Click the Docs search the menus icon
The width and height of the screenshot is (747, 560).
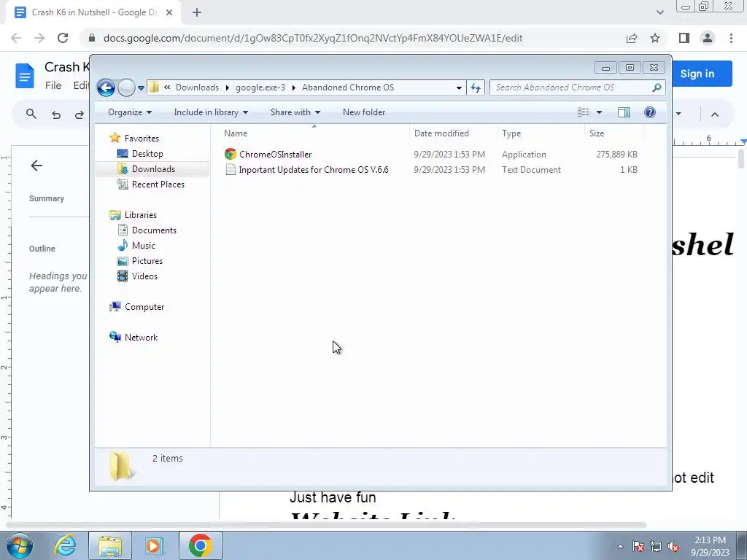(31, 114)
